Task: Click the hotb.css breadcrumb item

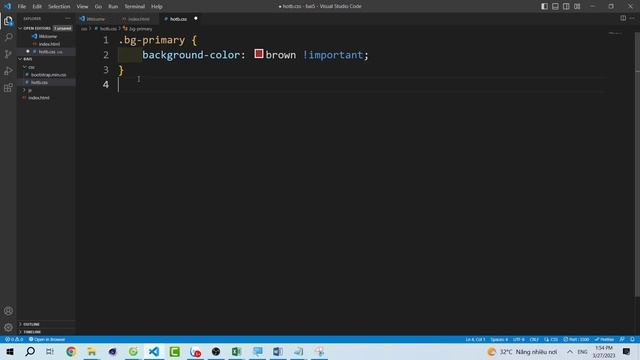Action: (x=105, y=29)
